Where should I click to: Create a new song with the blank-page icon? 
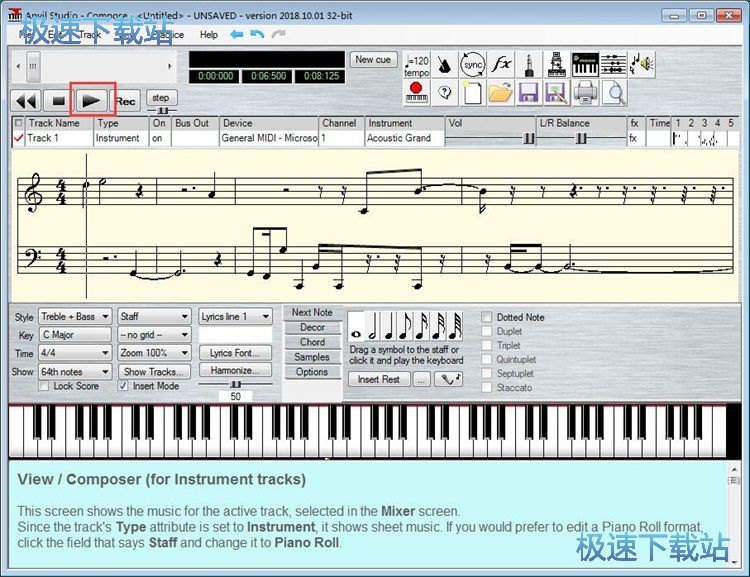[x=473, y=93]
